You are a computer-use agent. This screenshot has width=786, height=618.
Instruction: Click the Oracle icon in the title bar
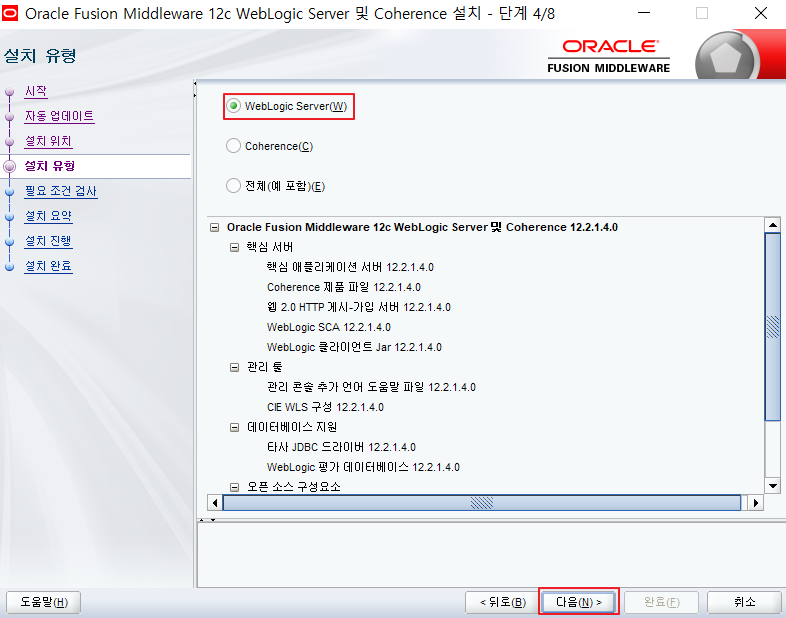pyautogui.click(x=10, y=14)
